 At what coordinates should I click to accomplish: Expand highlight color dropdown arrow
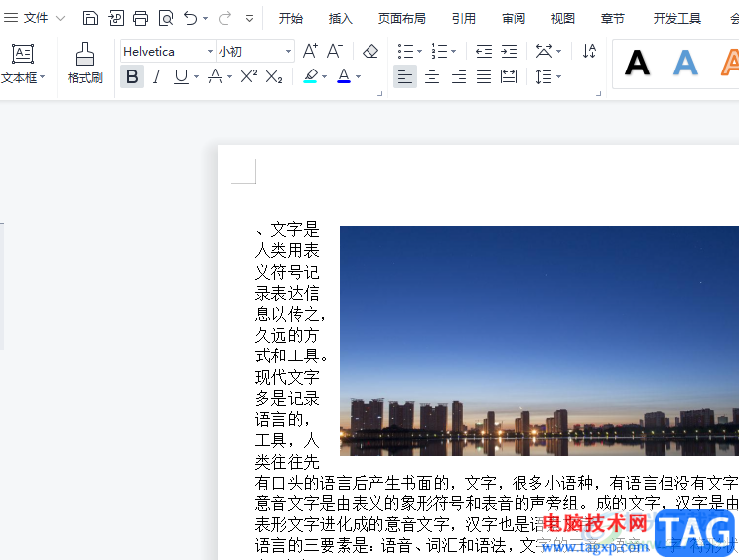coord(324,76)
